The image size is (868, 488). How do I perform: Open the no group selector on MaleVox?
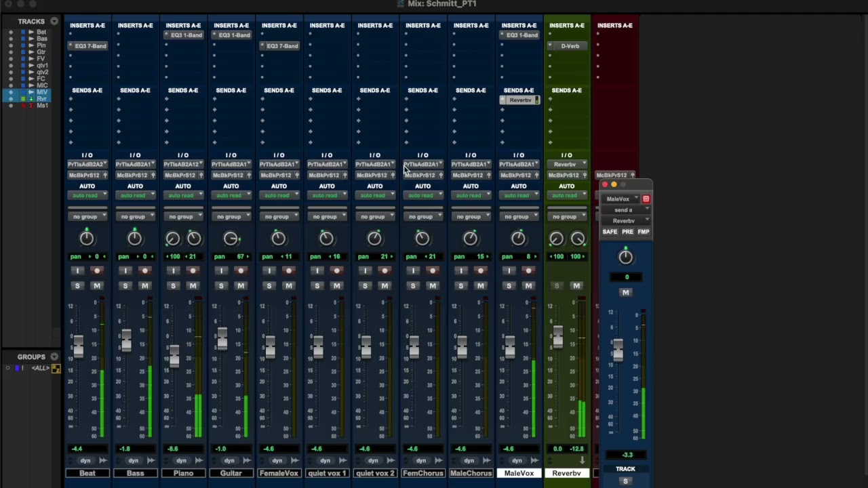(x=519, y=217)
